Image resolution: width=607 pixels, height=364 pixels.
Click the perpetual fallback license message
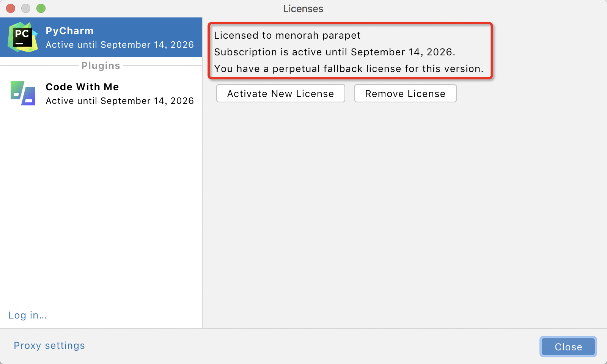[x=349, y=69]
